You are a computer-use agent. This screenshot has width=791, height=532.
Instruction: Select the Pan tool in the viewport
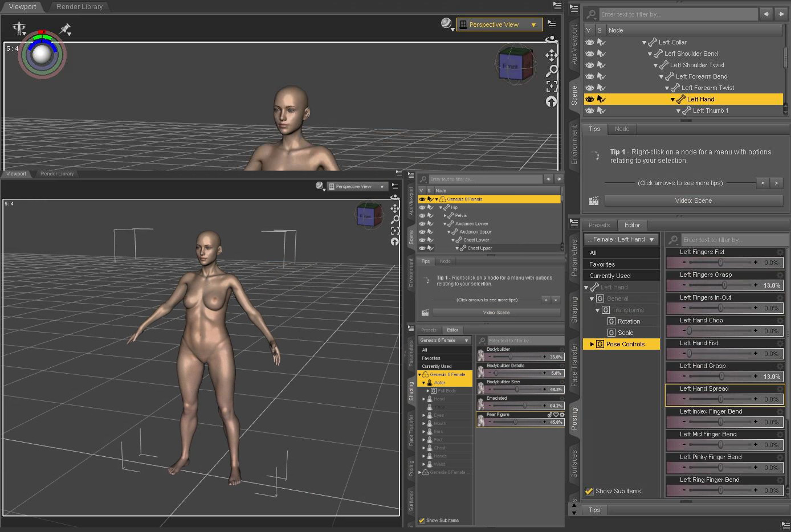[551, 55]
